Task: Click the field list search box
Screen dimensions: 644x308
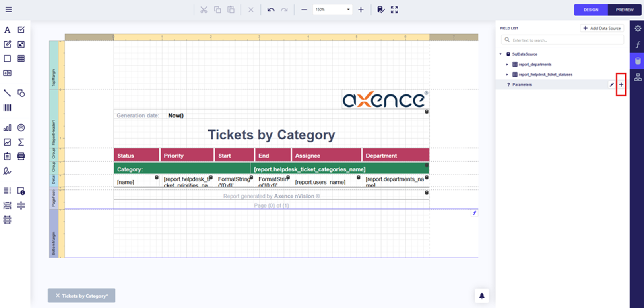Action: 563,40
